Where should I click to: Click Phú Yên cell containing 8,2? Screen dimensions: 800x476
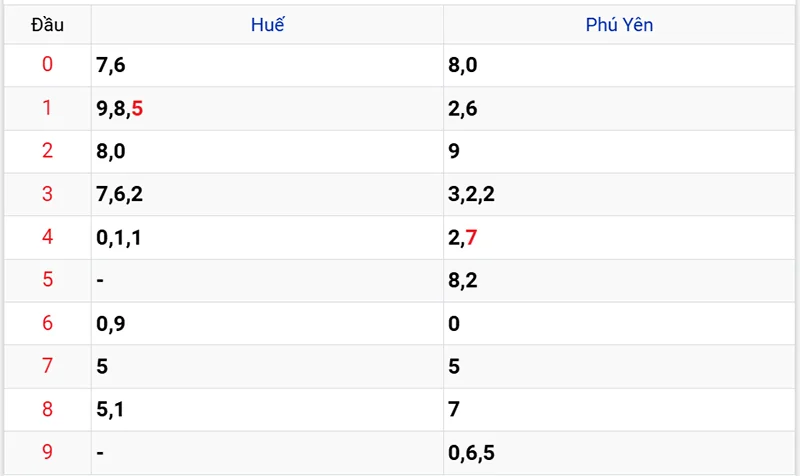tap(619, 280)
